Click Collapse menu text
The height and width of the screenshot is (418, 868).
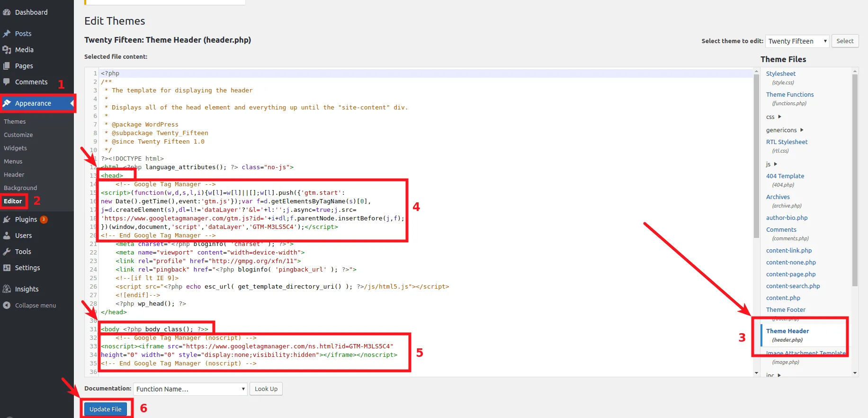(36, 306)
